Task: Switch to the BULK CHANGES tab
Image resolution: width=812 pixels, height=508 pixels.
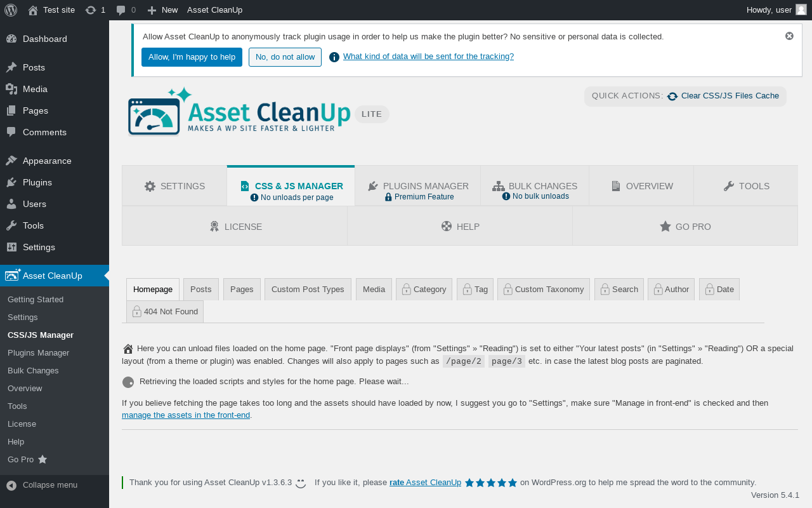Action: point(535,186)
